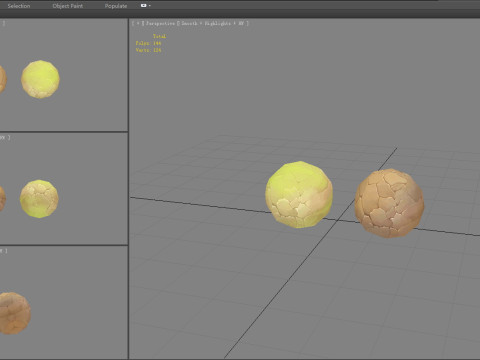The width and height of the screenshot is (480, 360).
Task: Click the 'Total' statistics heading
Action: pyautogui.click(x=159, y=36)
